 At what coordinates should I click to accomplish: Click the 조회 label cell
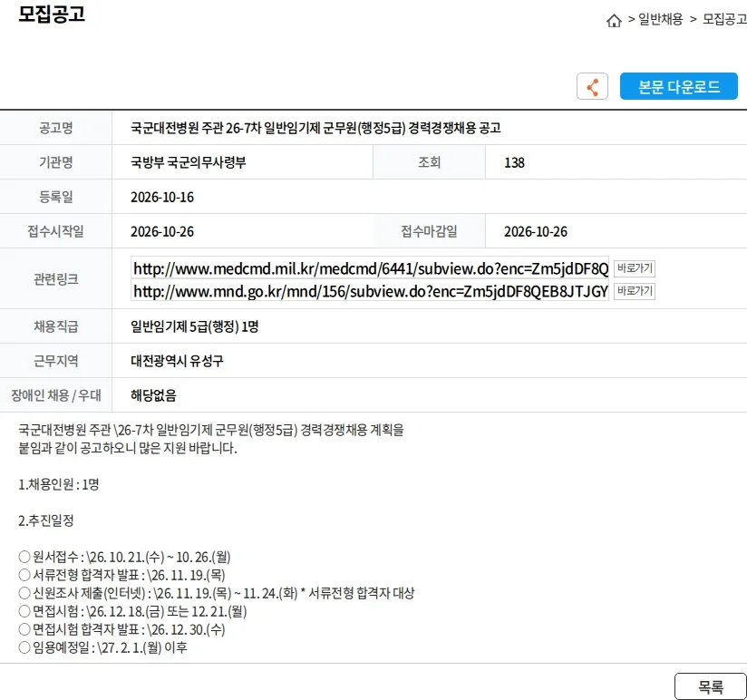click(x=429, y=162)
